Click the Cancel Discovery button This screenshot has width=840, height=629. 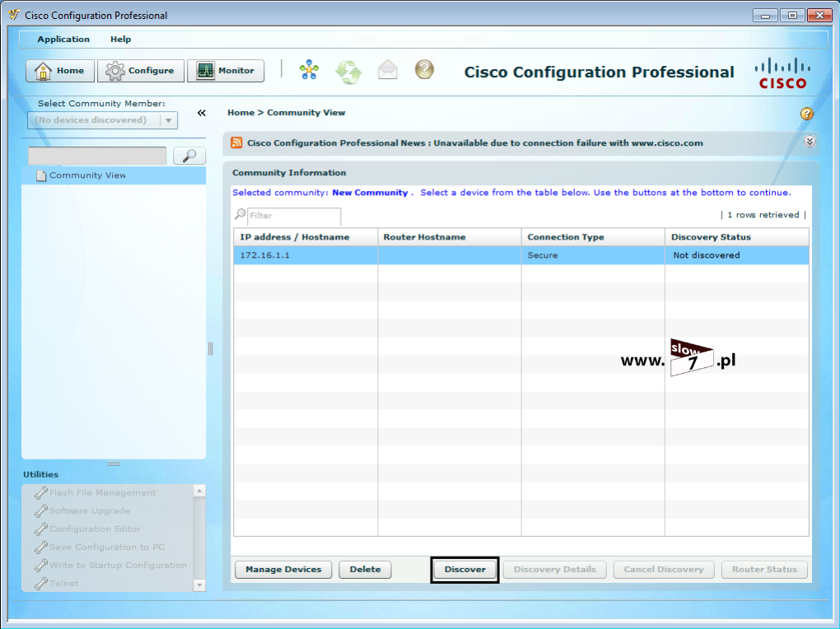[x=664, y=570]
